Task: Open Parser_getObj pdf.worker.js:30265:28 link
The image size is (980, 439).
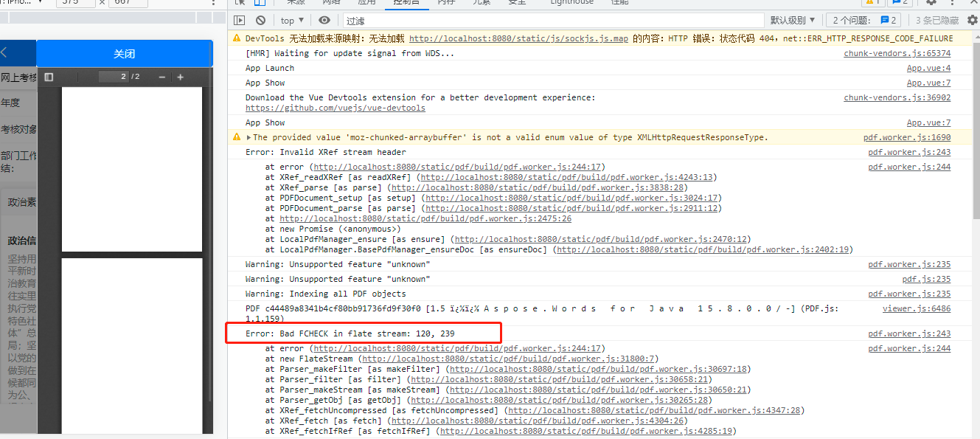Action: (558, 400)
